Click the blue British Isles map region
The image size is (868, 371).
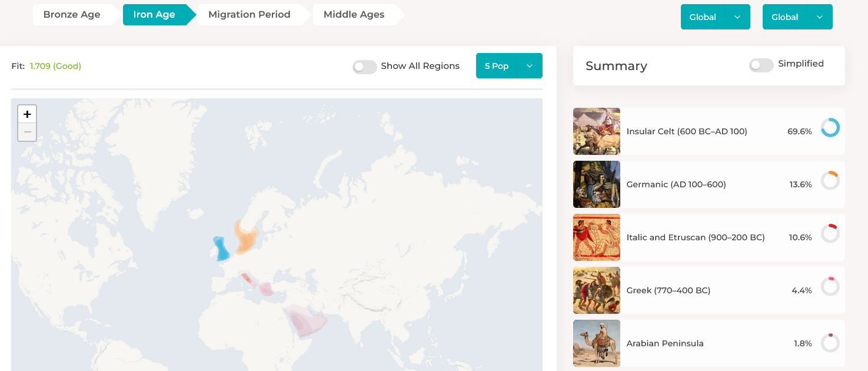point(221,249)
